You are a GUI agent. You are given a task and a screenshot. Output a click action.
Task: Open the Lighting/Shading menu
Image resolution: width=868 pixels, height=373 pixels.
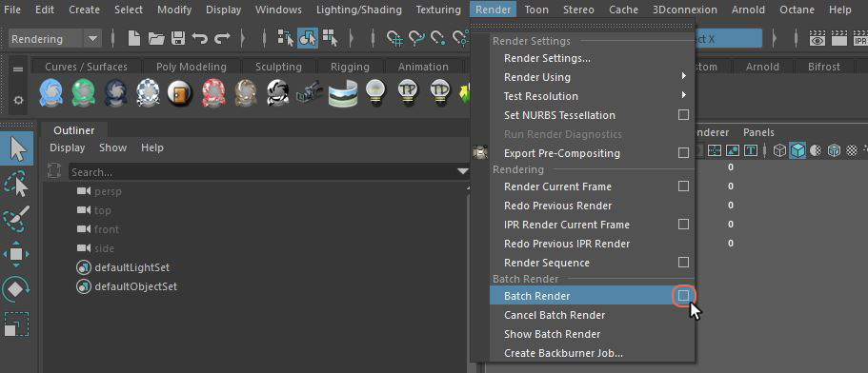(358, 10)
